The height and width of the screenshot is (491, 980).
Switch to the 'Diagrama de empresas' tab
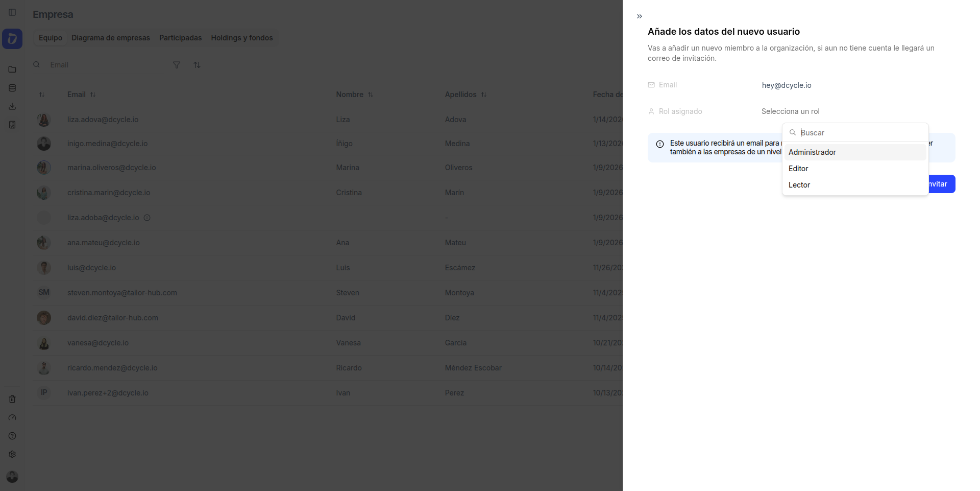(110, 38)
